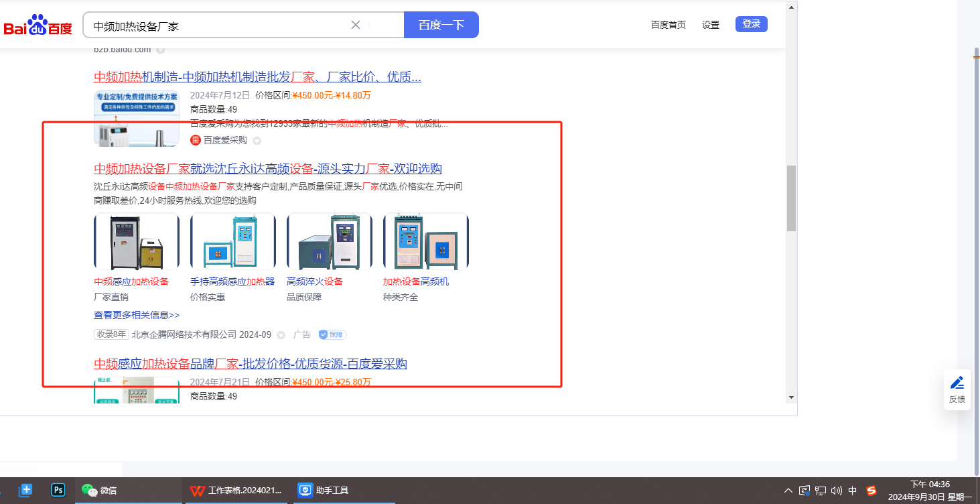Screen dimensions: 980x504
Task: Click the Sogou input method tray icon
Action: click(871, 491)
